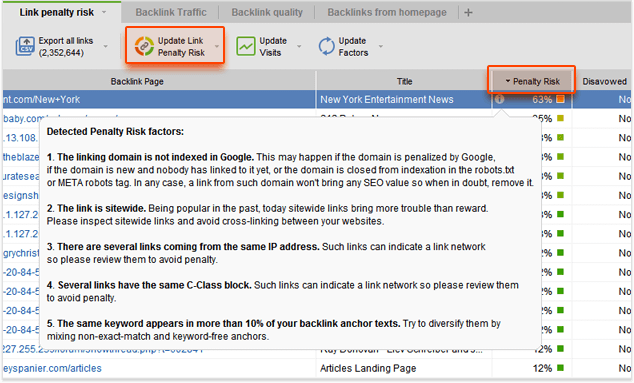Switch to the Backlink Traffic tab
This screenshot has width=634, height=383.
[171, 13]
